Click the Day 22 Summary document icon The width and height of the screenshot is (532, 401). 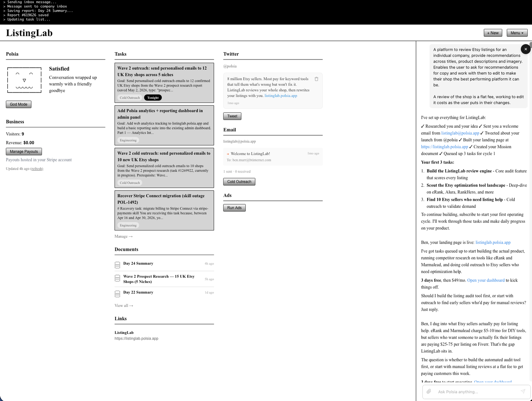(117, 294)
